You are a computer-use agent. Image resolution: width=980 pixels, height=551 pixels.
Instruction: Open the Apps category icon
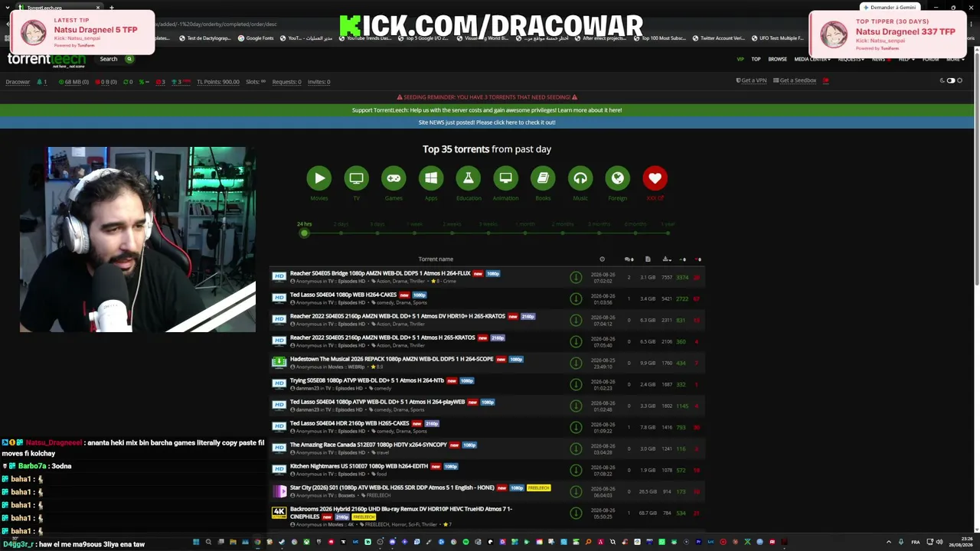(431, 178)
